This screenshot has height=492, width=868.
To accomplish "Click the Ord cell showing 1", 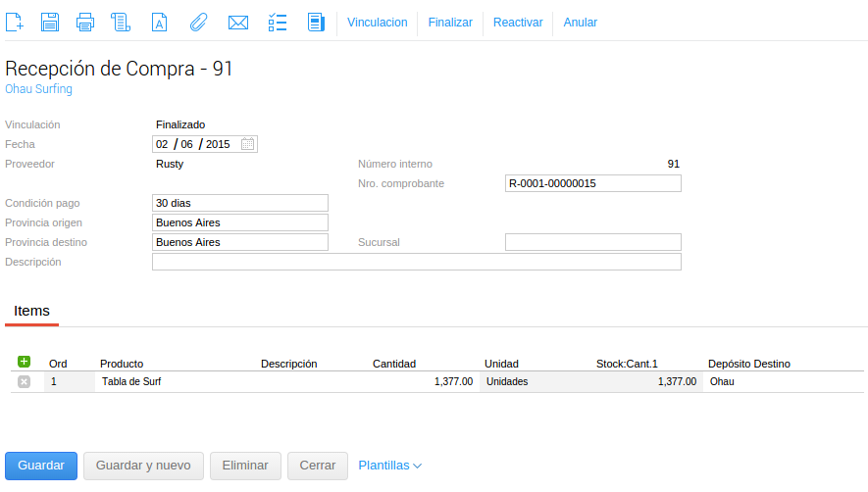I will coord(70,382).
